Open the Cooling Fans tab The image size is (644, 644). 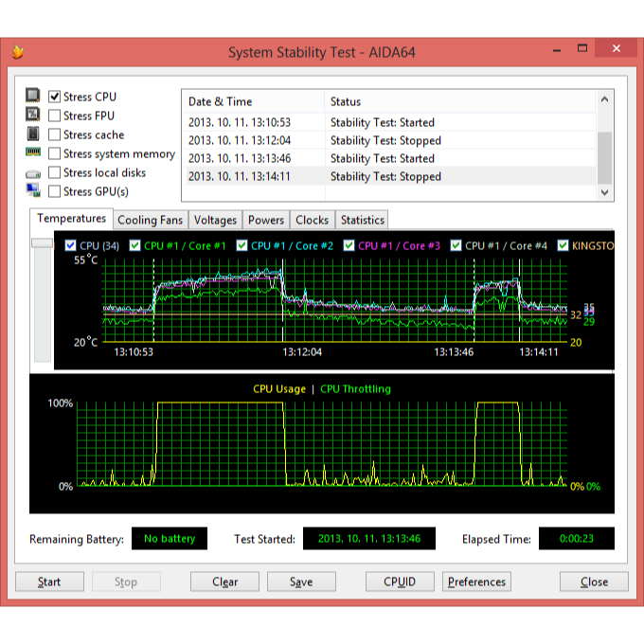tap(150, 220)
